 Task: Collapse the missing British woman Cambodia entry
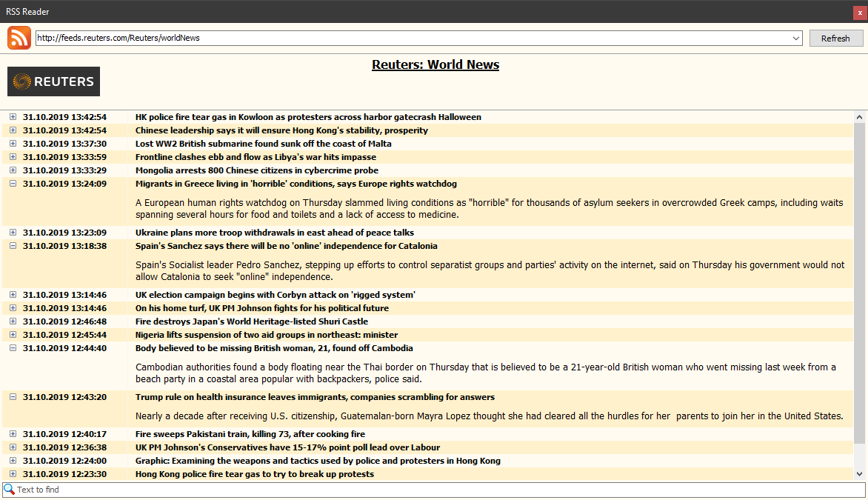pos(13,347)
